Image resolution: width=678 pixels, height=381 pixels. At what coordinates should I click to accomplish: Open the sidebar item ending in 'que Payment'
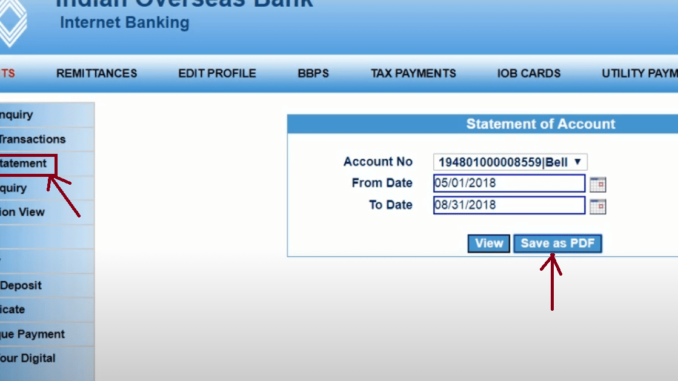click(x=47, y=334)
